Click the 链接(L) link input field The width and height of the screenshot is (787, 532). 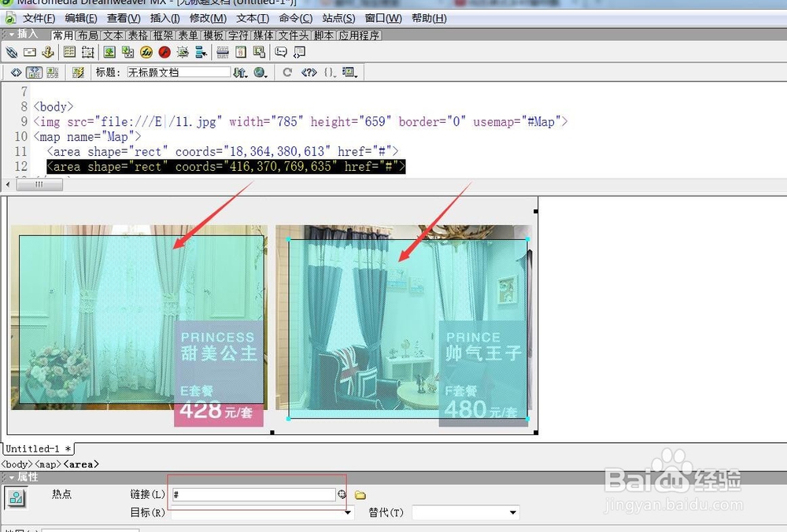[x=253, y=495]
